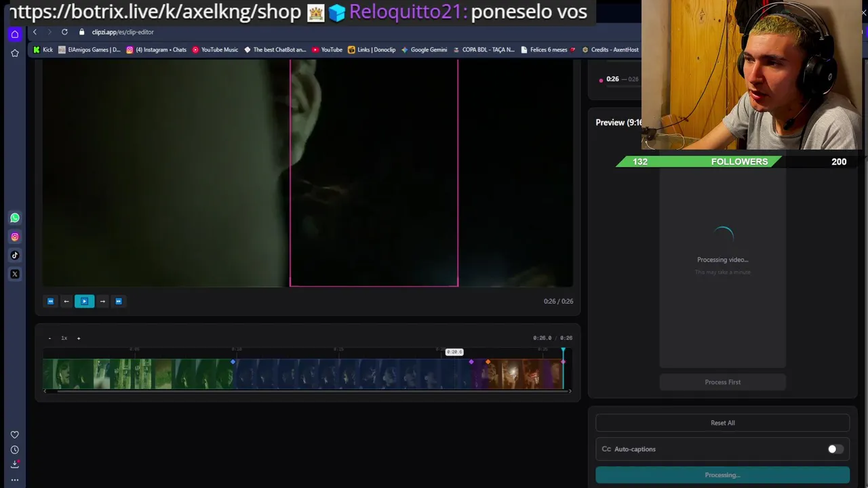Screen dimensions: 868x488
Task: Click the blue play button
Action: tap(84, 301)
